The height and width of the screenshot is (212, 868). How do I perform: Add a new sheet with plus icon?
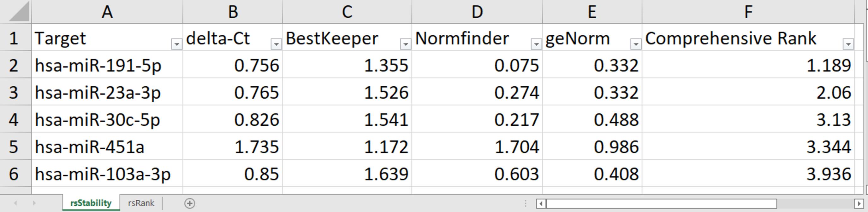pyautogui.click(x=190, y=203)
